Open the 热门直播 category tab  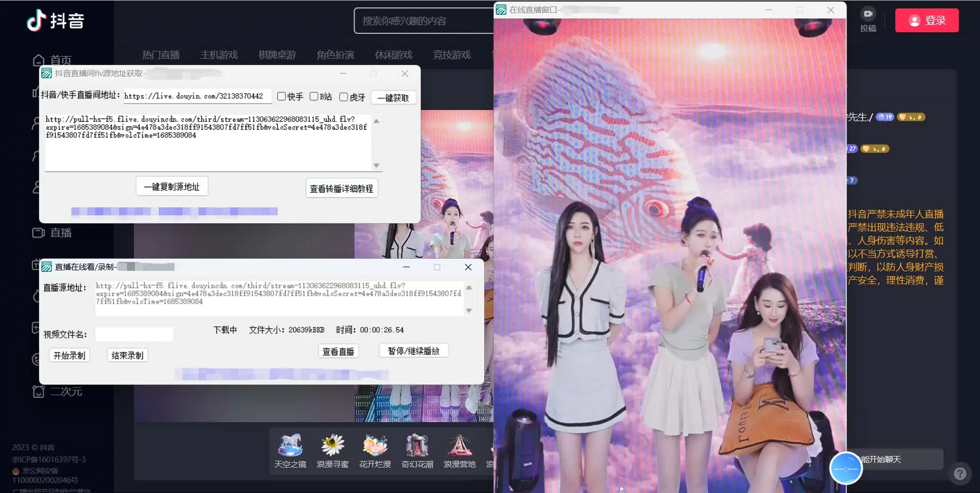(x=161, y=55)
